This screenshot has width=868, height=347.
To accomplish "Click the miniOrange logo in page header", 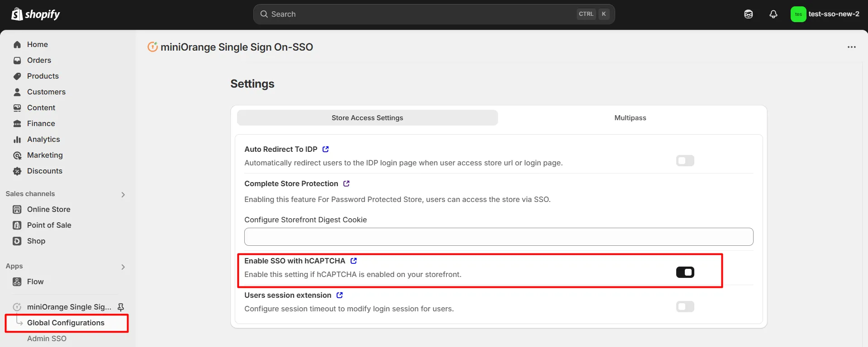I will [x=153, y=47].
